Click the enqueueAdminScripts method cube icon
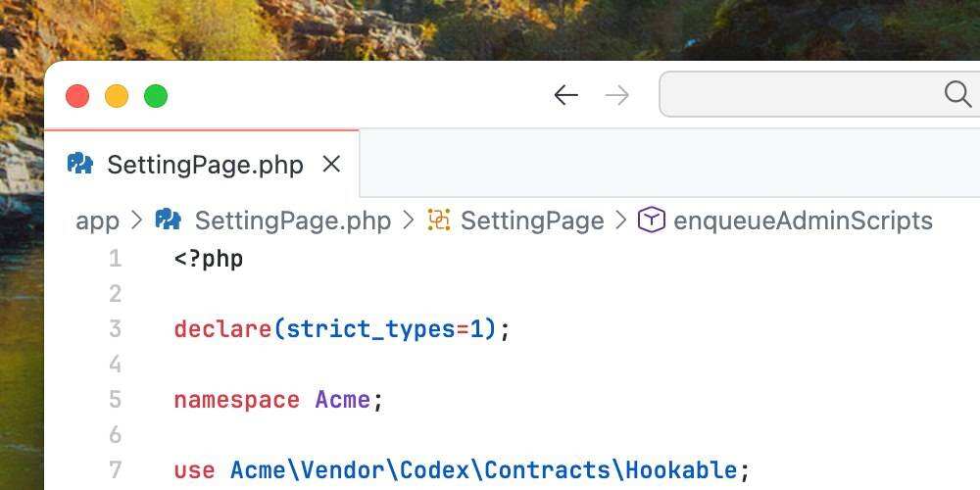This screenshot has height=490, width=980. coord(652,220)
